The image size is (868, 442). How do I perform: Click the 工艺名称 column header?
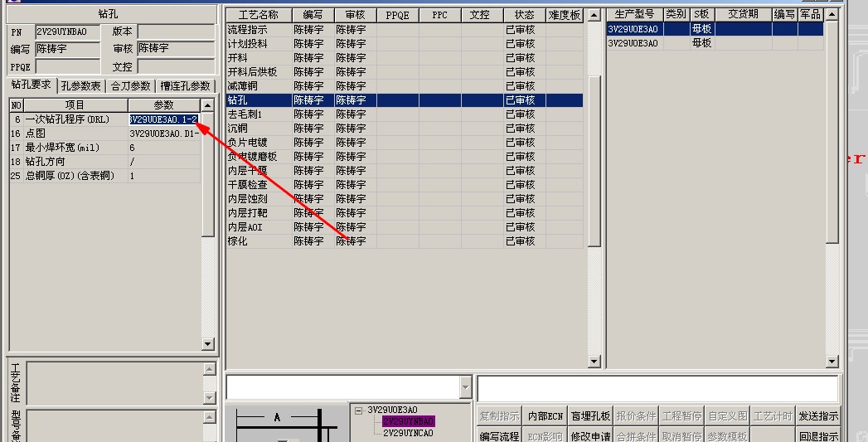coord(259,15)
